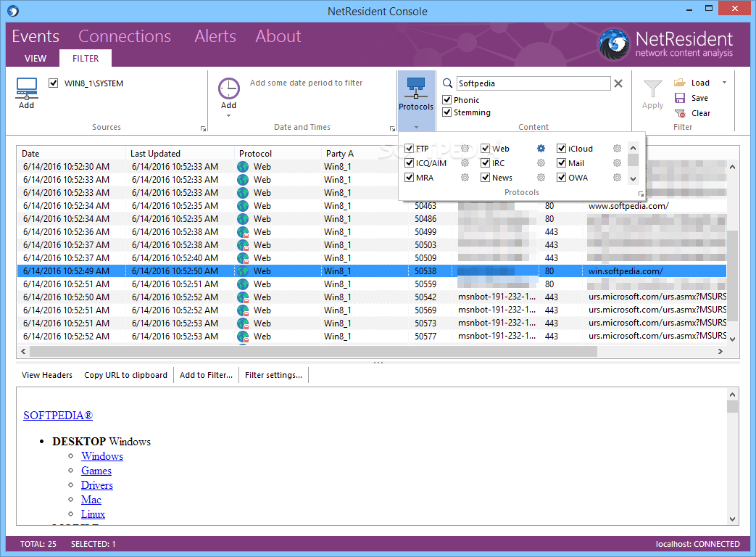Click the NetResident logo in the header

coord(614,44)
